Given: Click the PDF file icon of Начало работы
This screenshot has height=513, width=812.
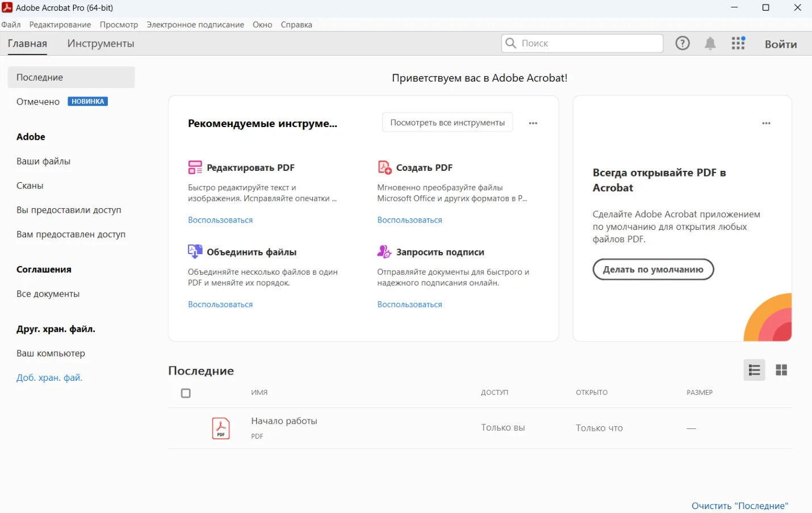Looking at the screenshot, I should click(x=221, y=428).
